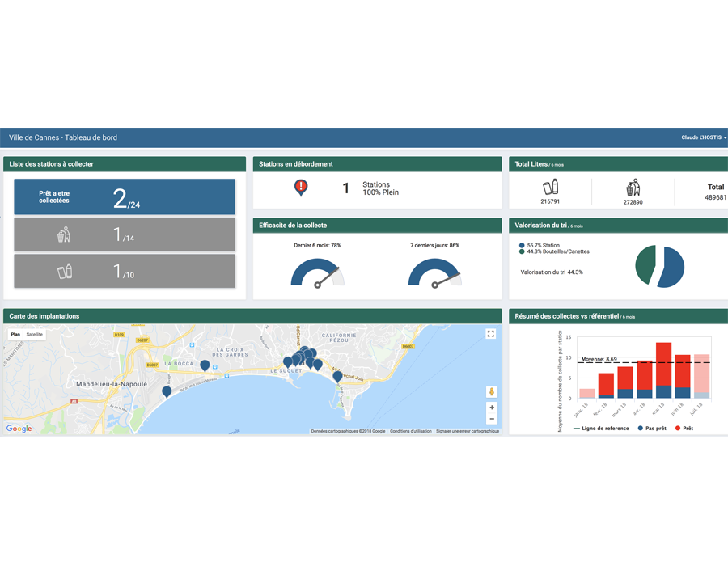
Task: Toggle the map fullscreen view
Action: 490,334
